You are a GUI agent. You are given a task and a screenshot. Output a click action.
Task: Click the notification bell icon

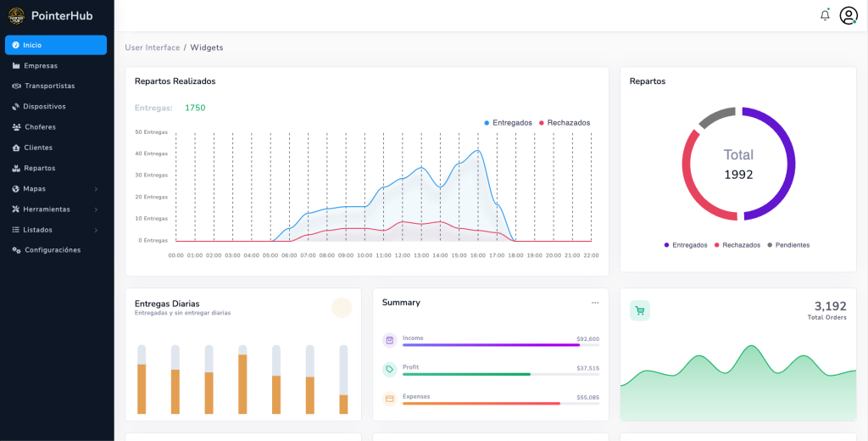pyautogui.click(x=825, y=15)
